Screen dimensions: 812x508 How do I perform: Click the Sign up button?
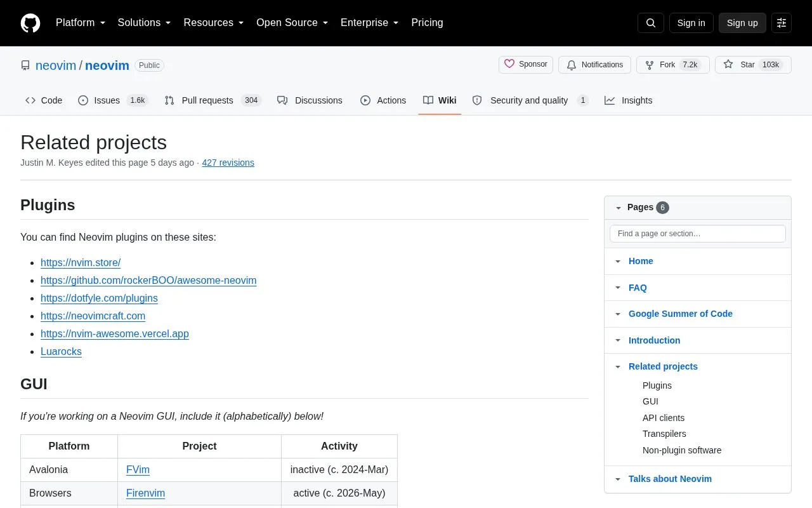[x=742, y=23]
